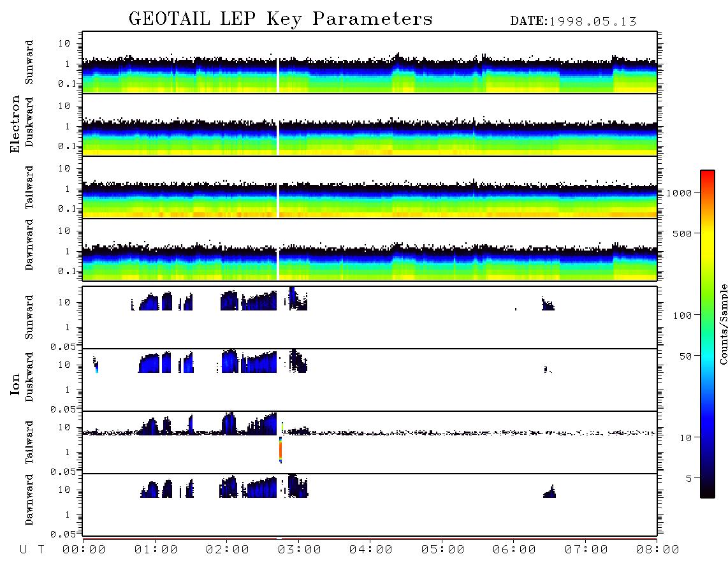Click the title GEOTAIL LEP Key Parameters
The image size is (728, 561).
click(280, 20)
